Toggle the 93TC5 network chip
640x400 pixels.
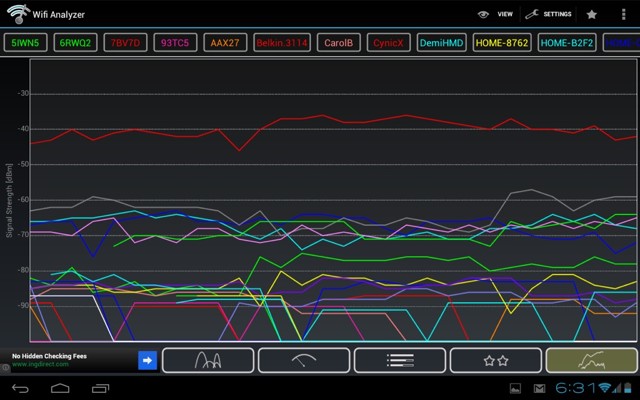coord(175,42)
